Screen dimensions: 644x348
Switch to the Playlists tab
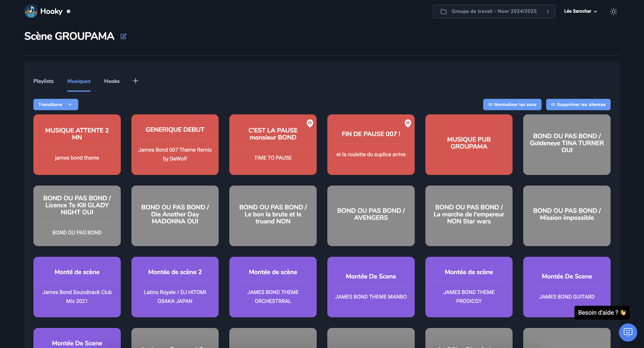[x=43, y=81]
